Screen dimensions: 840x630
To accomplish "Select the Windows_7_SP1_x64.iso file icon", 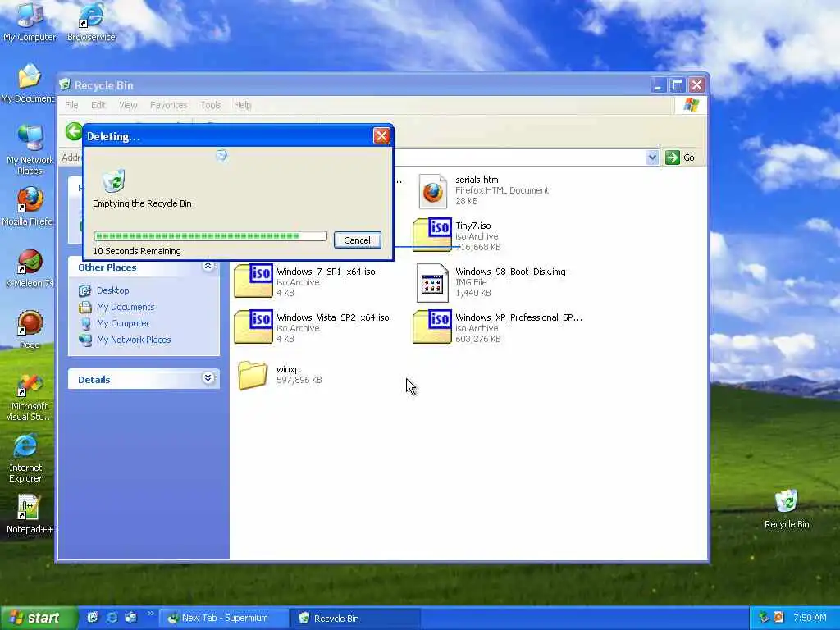I will [253, 281].
